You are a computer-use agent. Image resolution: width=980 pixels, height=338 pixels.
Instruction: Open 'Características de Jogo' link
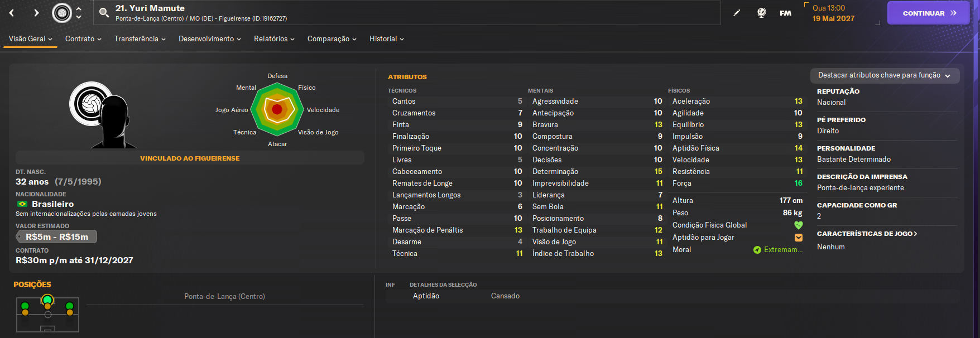pyautogui.click(x=867, y=234)
